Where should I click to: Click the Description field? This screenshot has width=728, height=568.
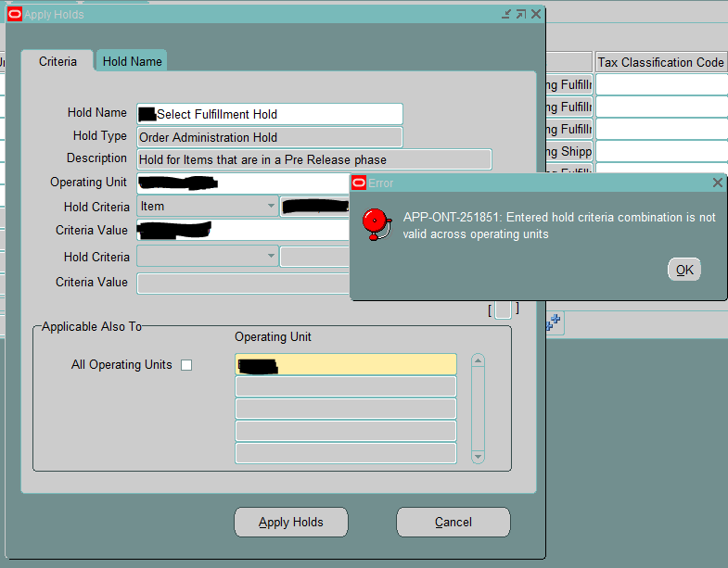(314, 159)
